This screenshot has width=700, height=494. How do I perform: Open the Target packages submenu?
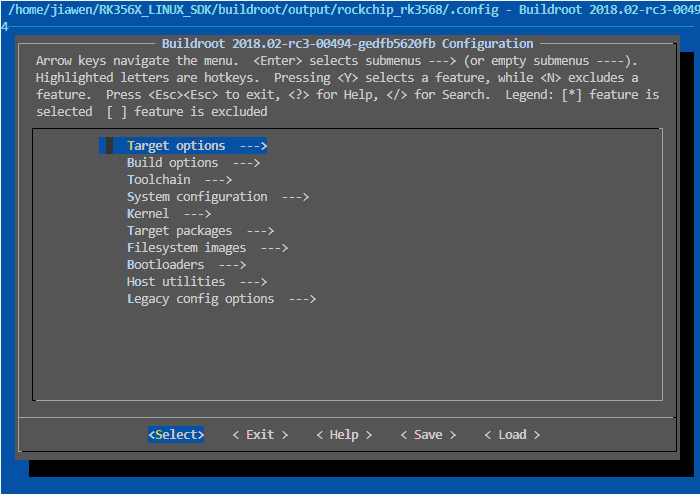(200, 230)
